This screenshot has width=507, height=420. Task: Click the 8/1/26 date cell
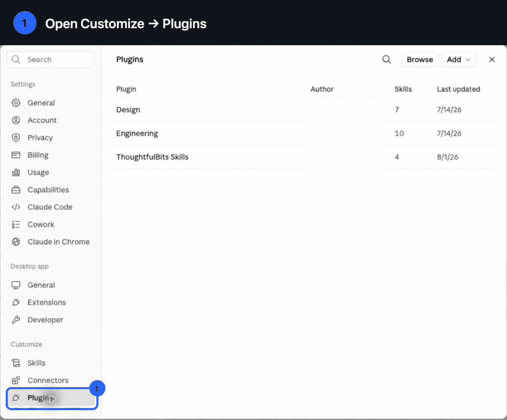448,157
